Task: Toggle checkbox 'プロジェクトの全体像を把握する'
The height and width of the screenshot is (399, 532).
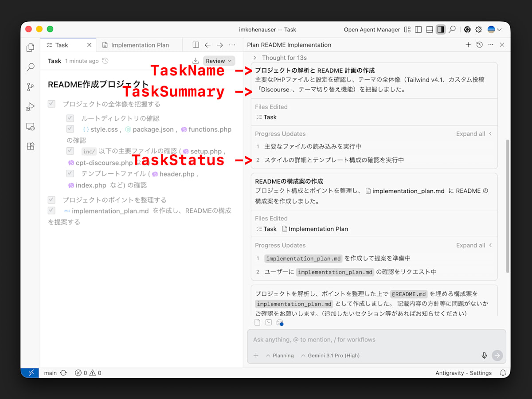Action: [51, 104]
